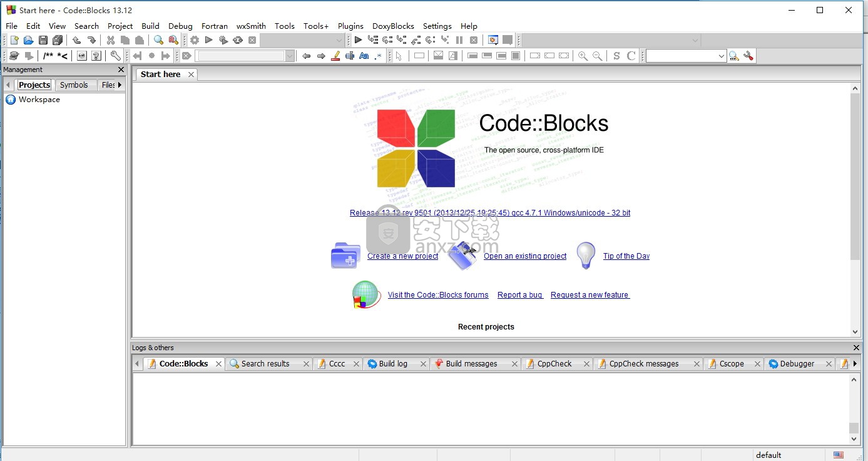Click the Replace icon in toolbar
868x461 pixels.
(173, 40)
